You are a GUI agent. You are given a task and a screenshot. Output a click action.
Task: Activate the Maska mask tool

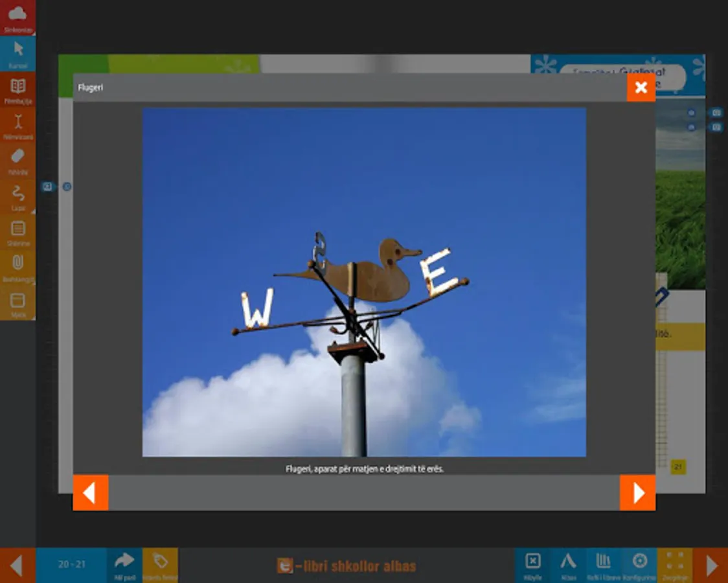click(x=17, y=303)
